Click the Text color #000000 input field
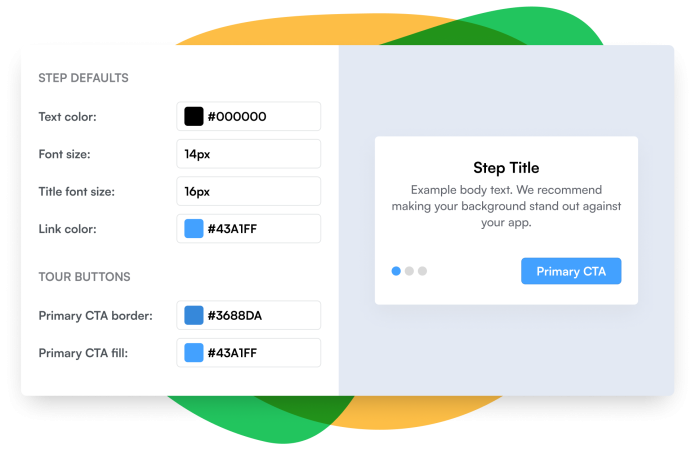 [262, 116]
